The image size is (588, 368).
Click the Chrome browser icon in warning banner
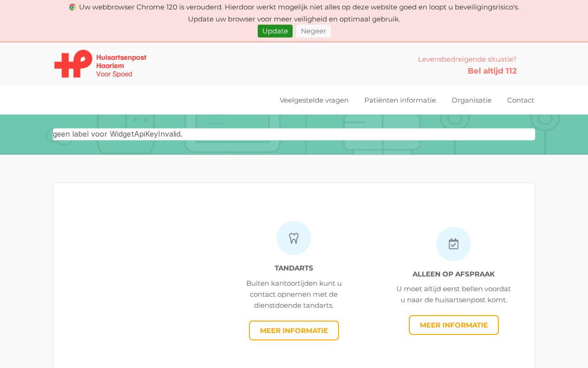tap(72, 7)
